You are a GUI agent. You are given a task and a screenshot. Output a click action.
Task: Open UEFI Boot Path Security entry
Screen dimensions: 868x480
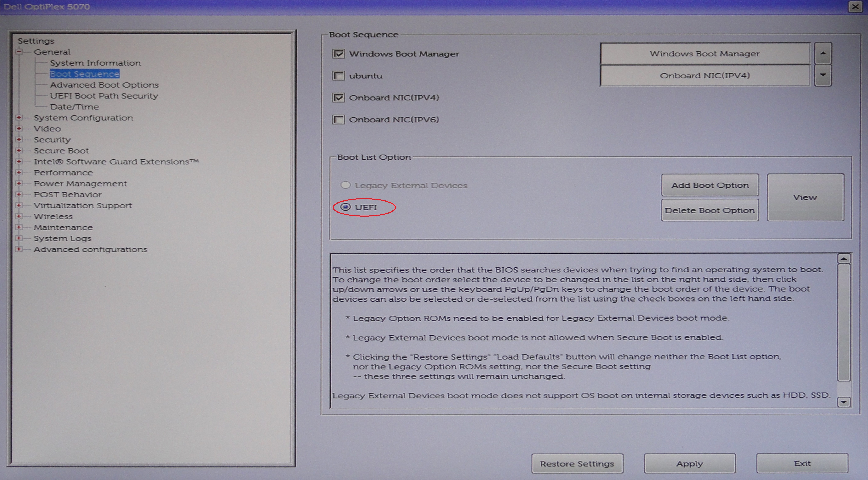pyautogui.click(x=104, y=96)
